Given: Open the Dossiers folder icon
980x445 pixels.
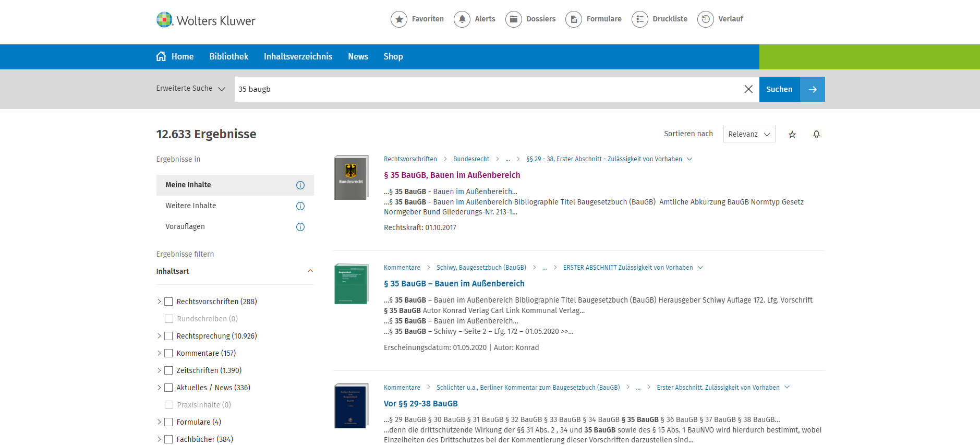Looking at the screenshot, I should [x=513, y=19].
